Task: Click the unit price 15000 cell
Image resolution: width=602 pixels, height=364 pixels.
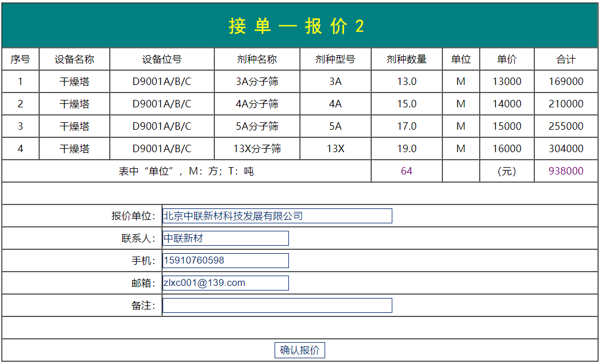Action: [x=507, y=126]
